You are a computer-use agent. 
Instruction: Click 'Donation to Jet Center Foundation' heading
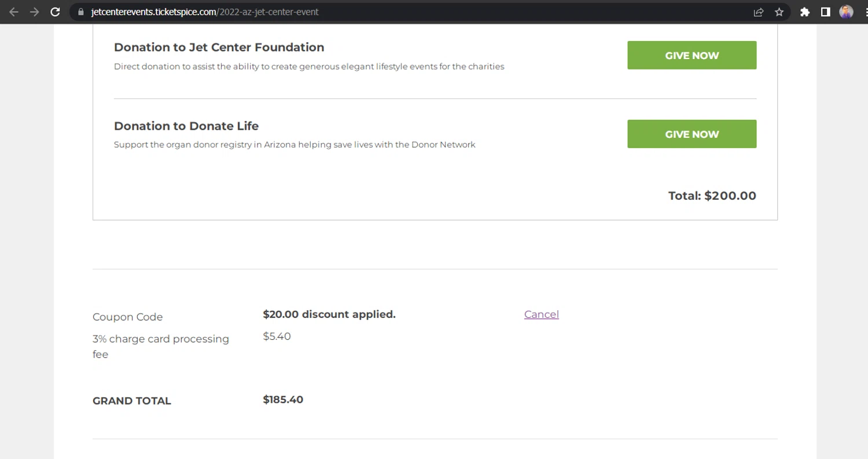(219, 47)
